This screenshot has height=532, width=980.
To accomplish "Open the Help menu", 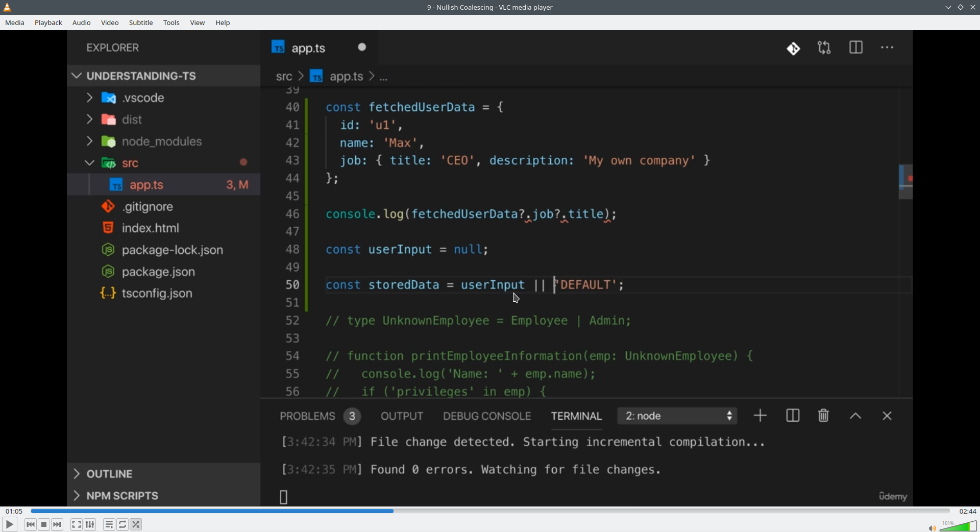I will tap(223, 23).
